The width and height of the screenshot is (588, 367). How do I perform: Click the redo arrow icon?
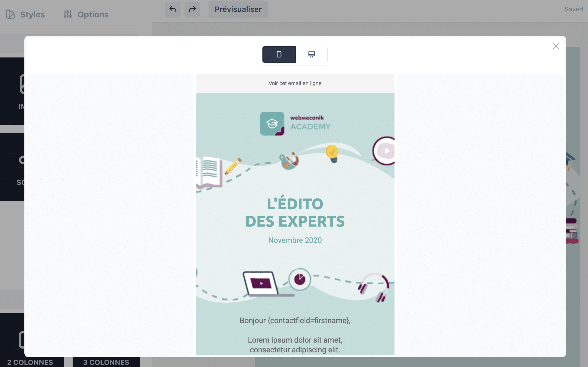point(192,9)
